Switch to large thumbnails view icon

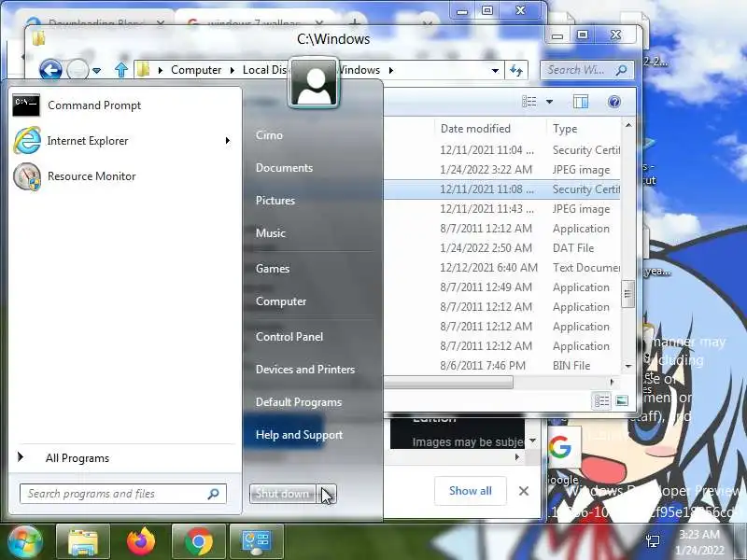(622, 401)
